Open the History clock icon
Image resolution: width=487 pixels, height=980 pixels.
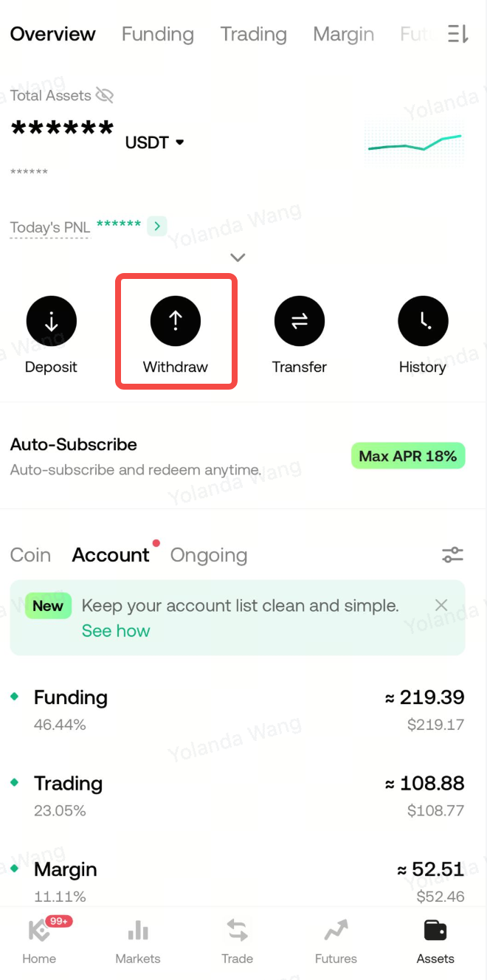(x=423, y=320)
